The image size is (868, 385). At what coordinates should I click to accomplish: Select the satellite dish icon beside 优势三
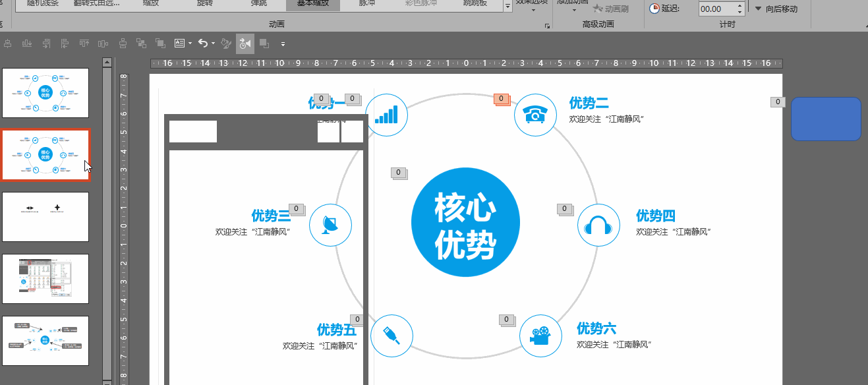click(x=330, y=225)
